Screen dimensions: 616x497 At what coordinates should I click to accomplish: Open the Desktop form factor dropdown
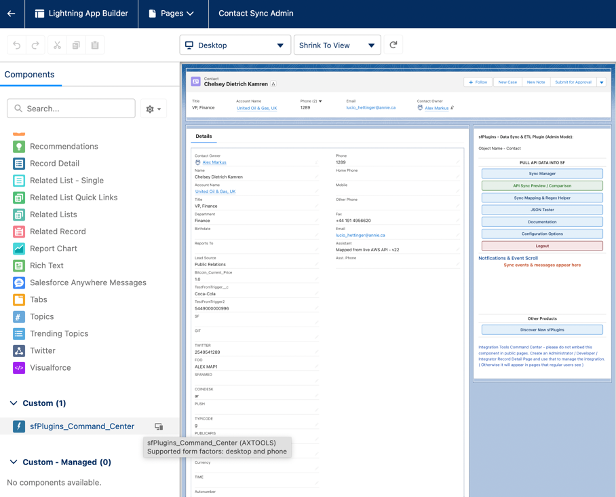pyautogui.click(x=235, y=45)
